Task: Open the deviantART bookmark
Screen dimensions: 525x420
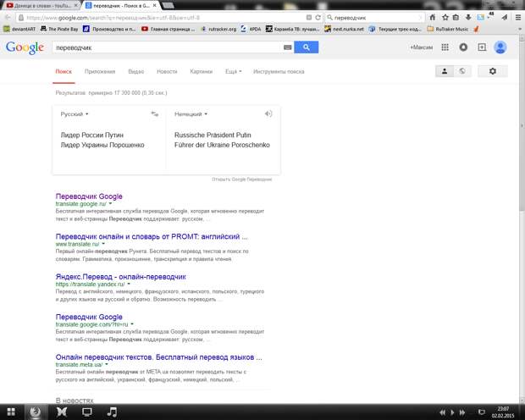Action: click(19, 29)
